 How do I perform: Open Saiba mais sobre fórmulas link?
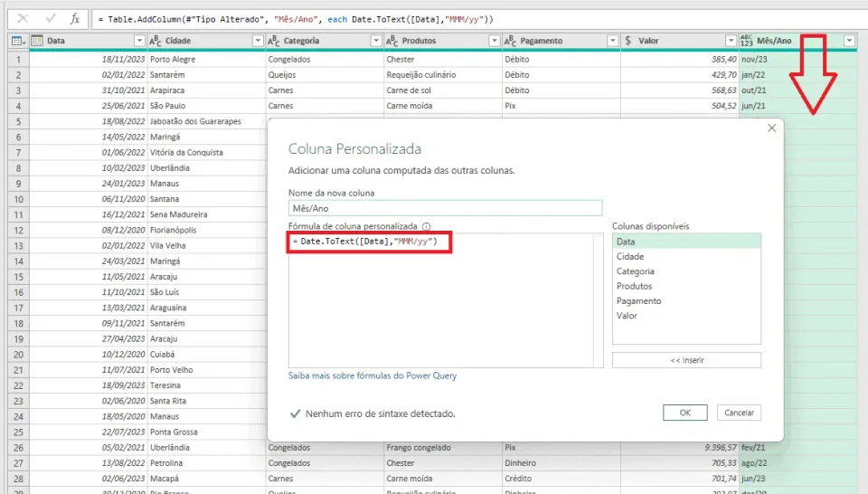(x=373, y=375)
